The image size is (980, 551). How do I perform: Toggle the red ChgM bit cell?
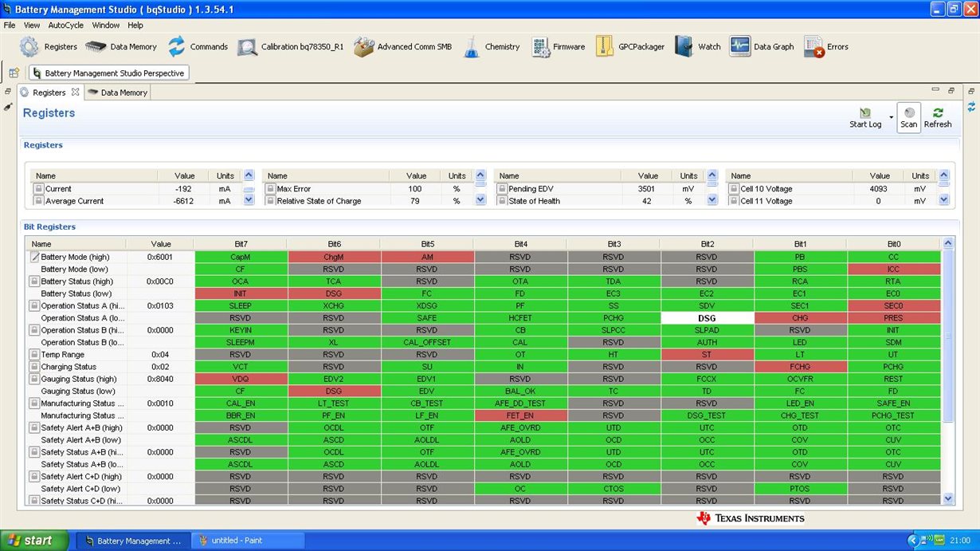[333, 257]
